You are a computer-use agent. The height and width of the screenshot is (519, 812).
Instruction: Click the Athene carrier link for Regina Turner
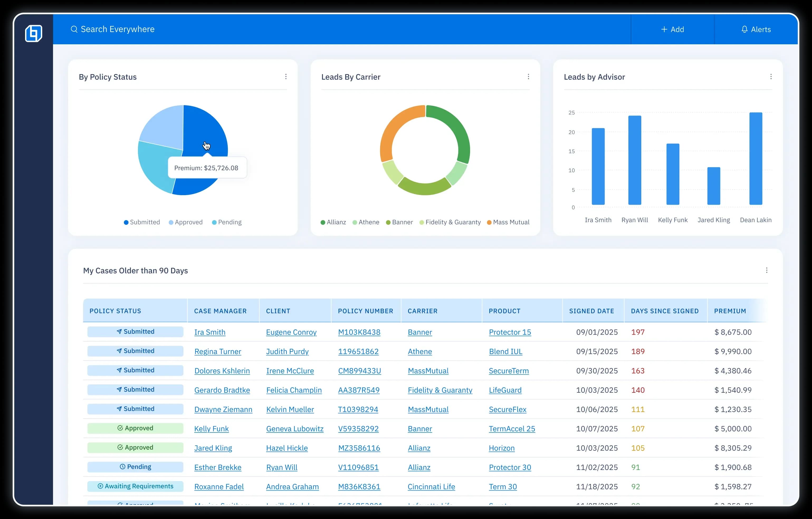(x=420, y=352)
